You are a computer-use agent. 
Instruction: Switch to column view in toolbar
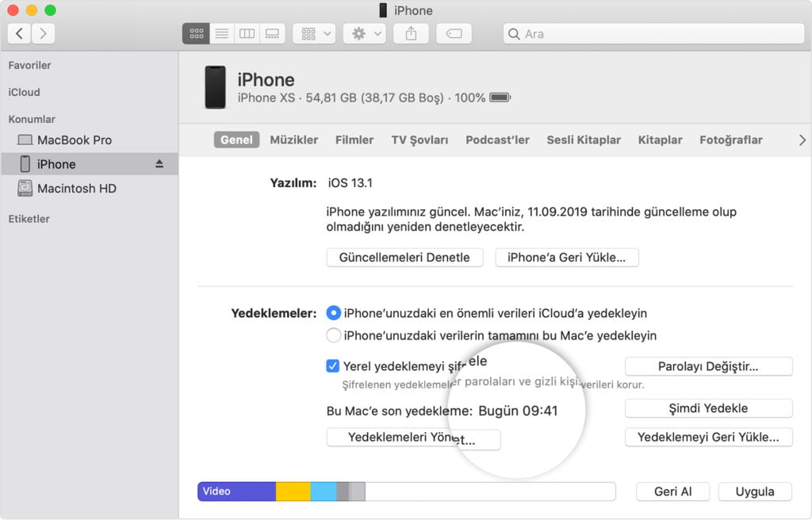click(247, 33)
